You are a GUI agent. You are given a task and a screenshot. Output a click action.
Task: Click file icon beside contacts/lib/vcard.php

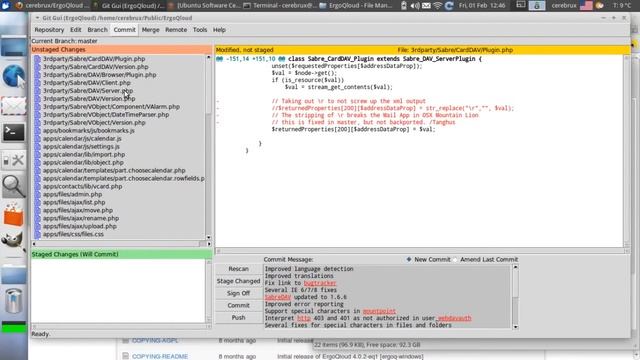(38, 186)
